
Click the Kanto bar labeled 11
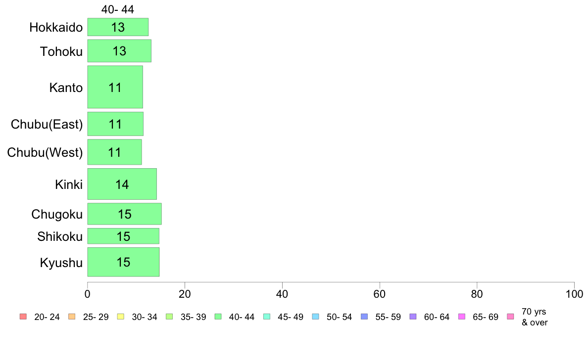(x=115, y=87)
